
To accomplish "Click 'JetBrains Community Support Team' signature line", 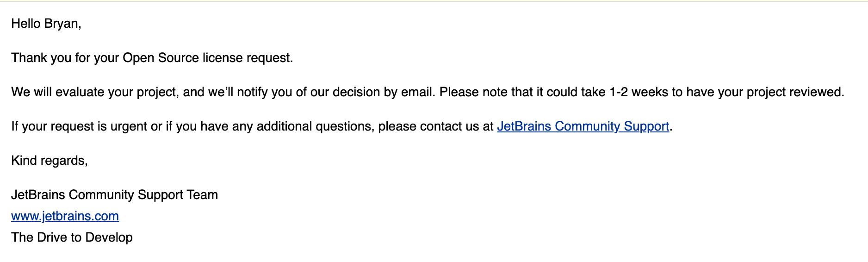I will tap(114, 194).
